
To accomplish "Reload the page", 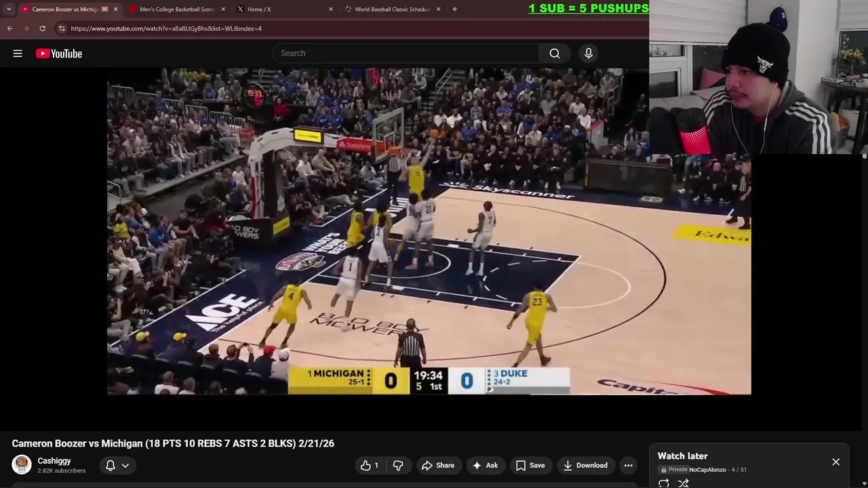I will click(x=42, y=28).
